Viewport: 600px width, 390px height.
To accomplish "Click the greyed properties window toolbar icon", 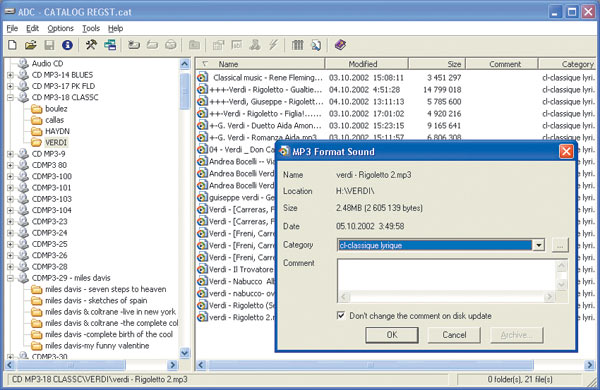I will pyautogui.click(x=218, y=45).
